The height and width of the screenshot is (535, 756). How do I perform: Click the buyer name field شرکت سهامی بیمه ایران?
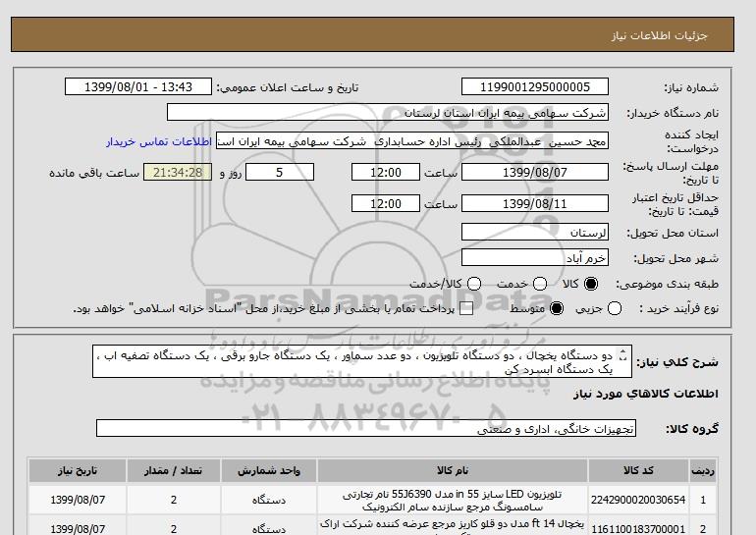tap(388, 112)
